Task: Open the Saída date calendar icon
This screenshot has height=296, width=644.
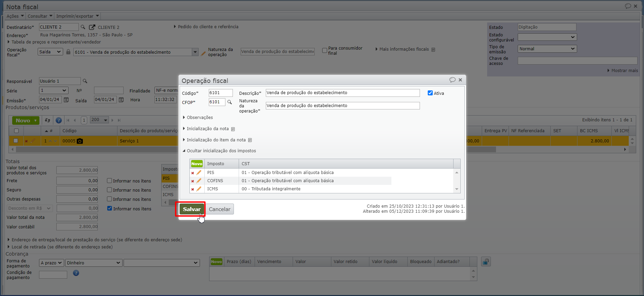Action: (x=121, y=100)
